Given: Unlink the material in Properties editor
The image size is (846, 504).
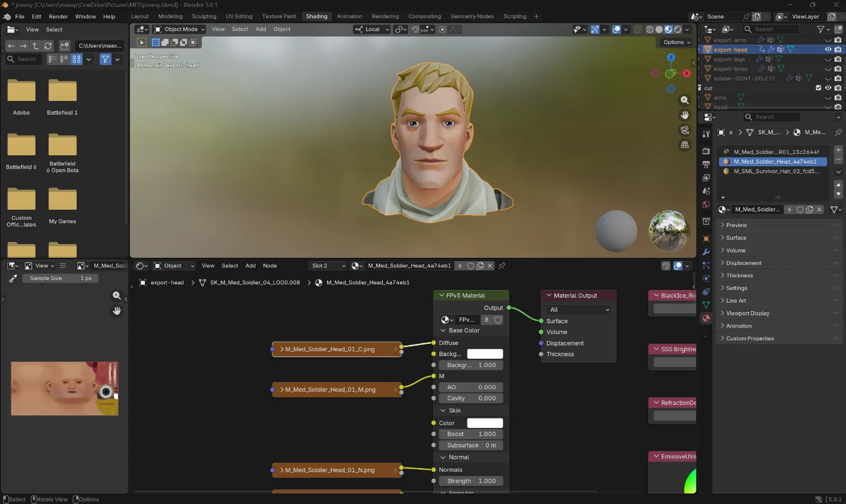Looking at the screenshot, I should click(x=820, y=210).
